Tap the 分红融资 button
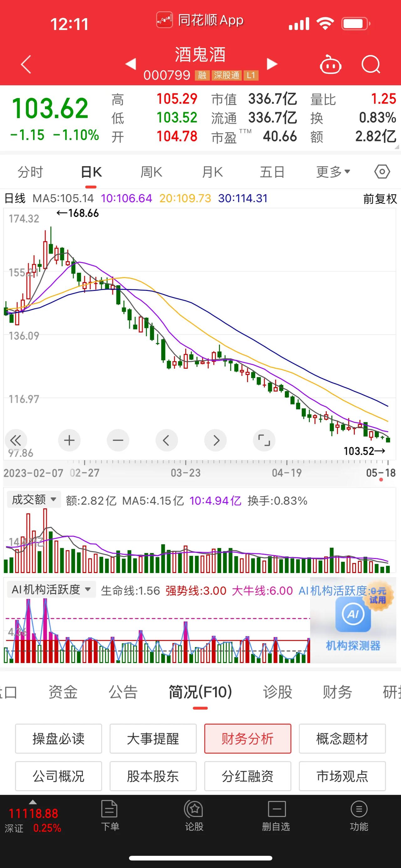This screenshot has width=401, height=868. click(247, 776)
